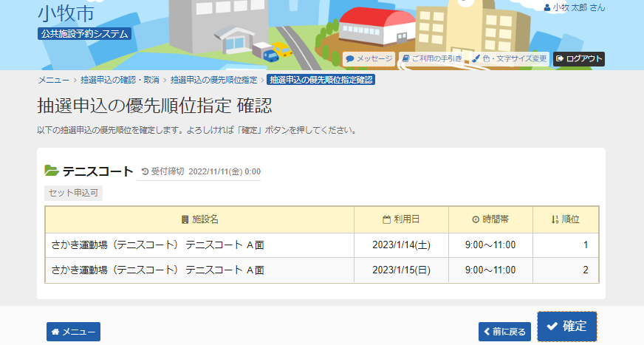Click the 小牧市 site title
This screenshot has width=644, height=345.
click(66, 13)
